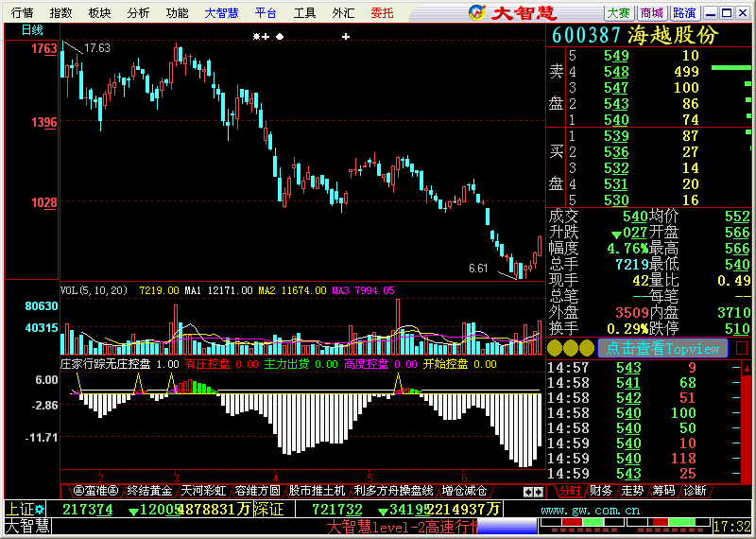The width and height of the screenshot is (756, 539).
Task: Click the stock title 600387 海越股份
Action: 635,35
